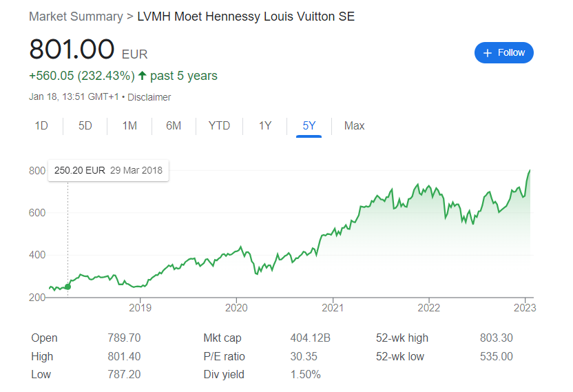Select the 1D time range tab

[x=41, y=126]
